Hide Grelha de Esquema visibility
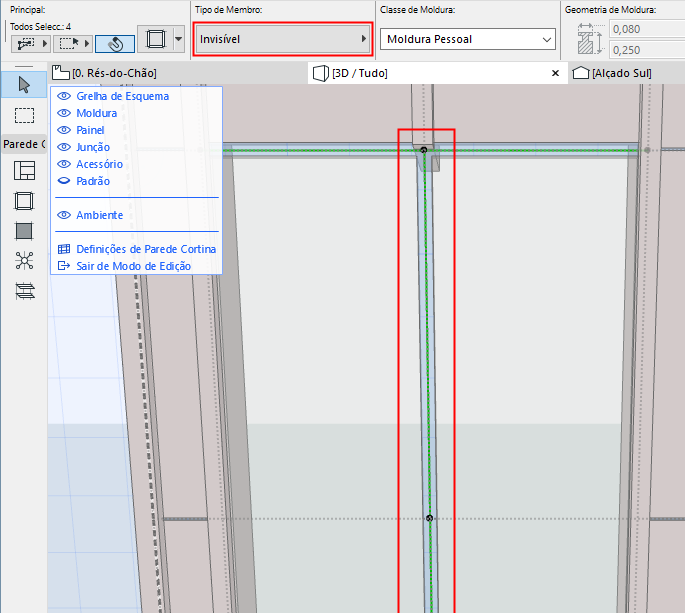Screen dimensions: 685x613 64,96
